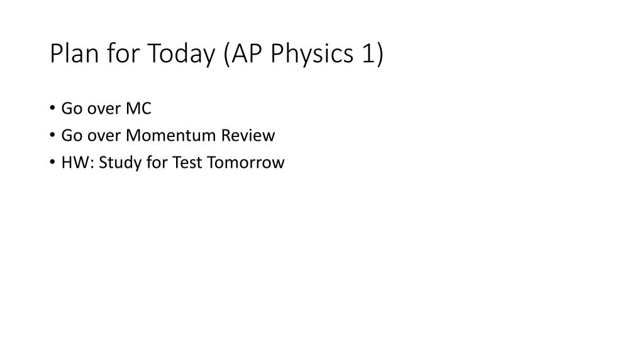This screenshot has width=644, height=362.
Task: Click the 'HW:' label in third bullet
Action: (x=78, y=163)
